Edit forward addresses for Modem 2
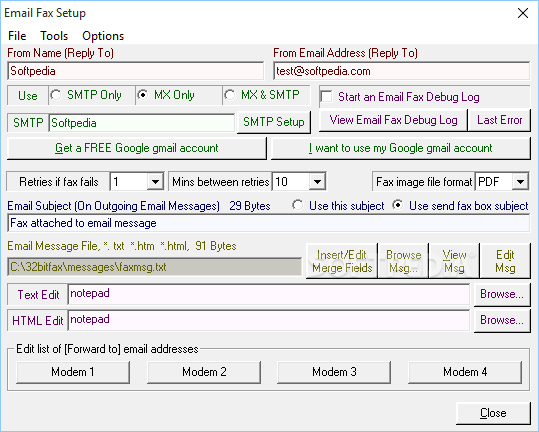 [x=204, y=372]
